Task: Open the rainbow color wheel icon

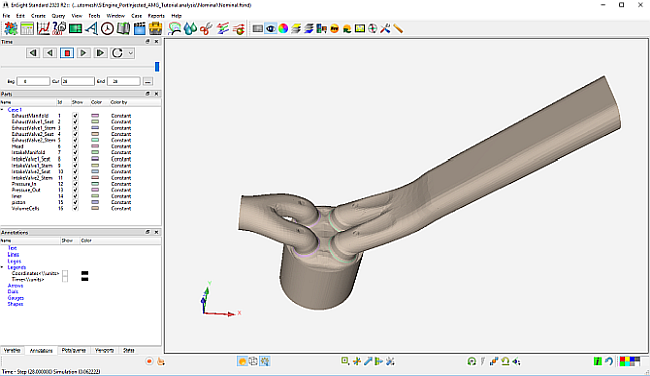Action: click(x=283, y=29)
